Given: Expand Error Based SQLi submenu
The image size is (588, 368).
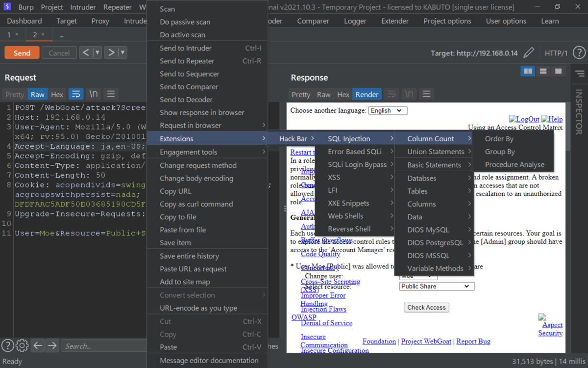Looking at the screenshot, I should [355, 152].
